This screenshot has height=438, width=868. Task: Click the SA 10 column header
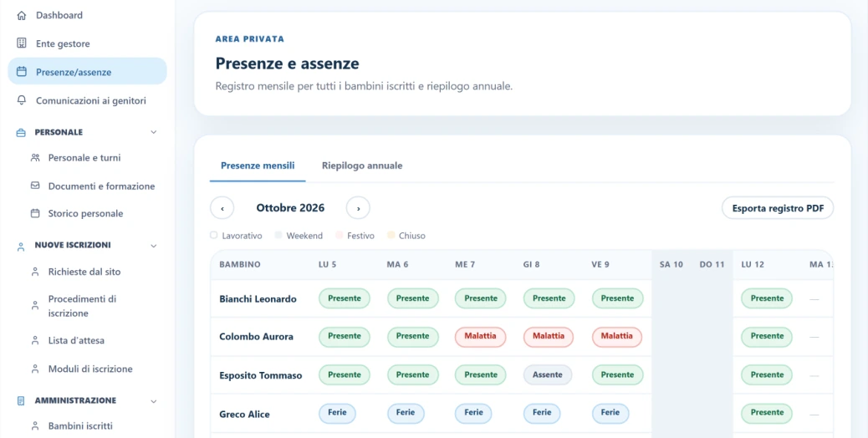click(x=671, y=264)
